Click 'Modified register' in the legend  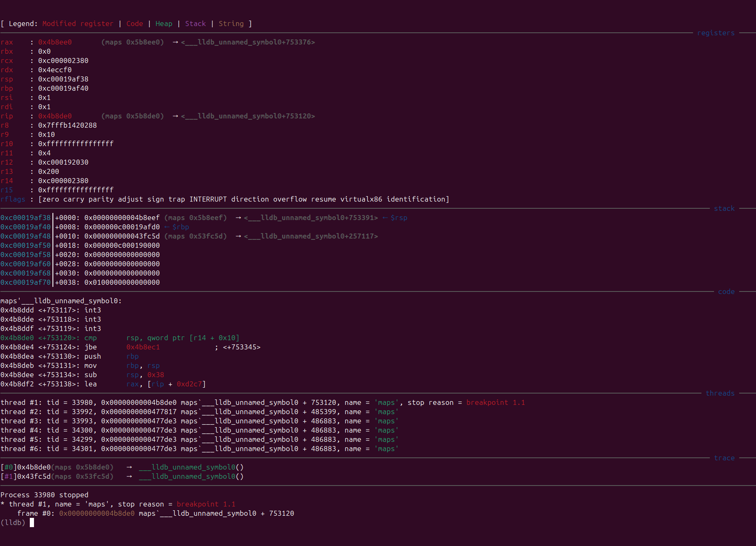78,24
